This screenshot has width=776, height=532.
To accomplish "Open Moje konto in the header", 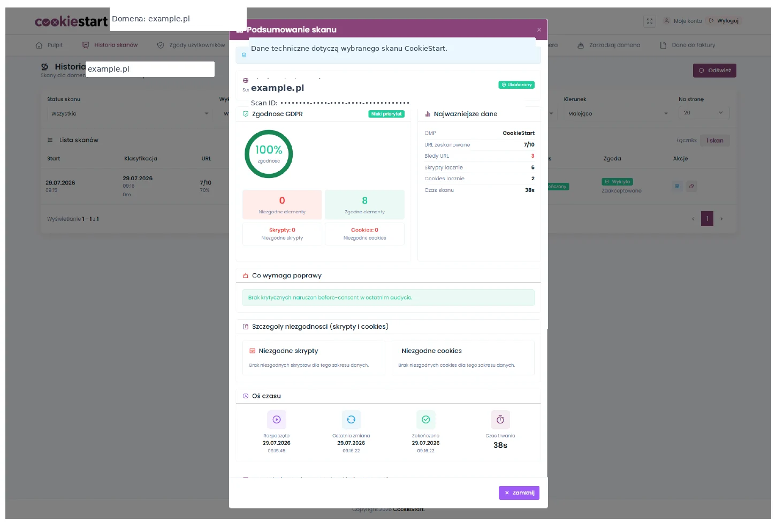I will 683,21.
